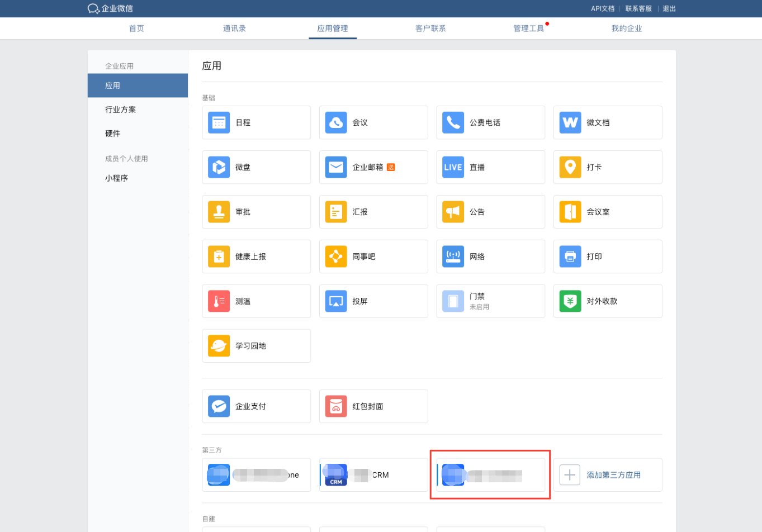Open 行业方案 in the sidebar
The width and height of the screenshot is (762, 532).
120,110
